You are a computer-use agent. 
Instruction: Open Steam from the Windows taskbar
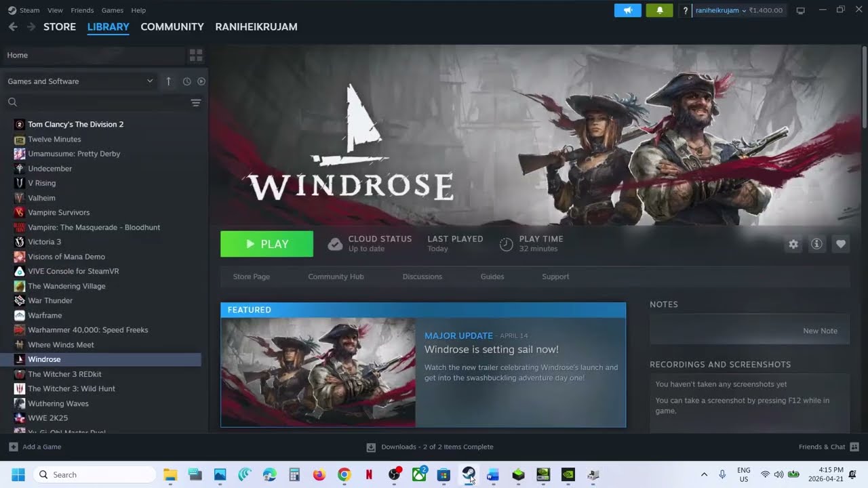pos(469,474)
